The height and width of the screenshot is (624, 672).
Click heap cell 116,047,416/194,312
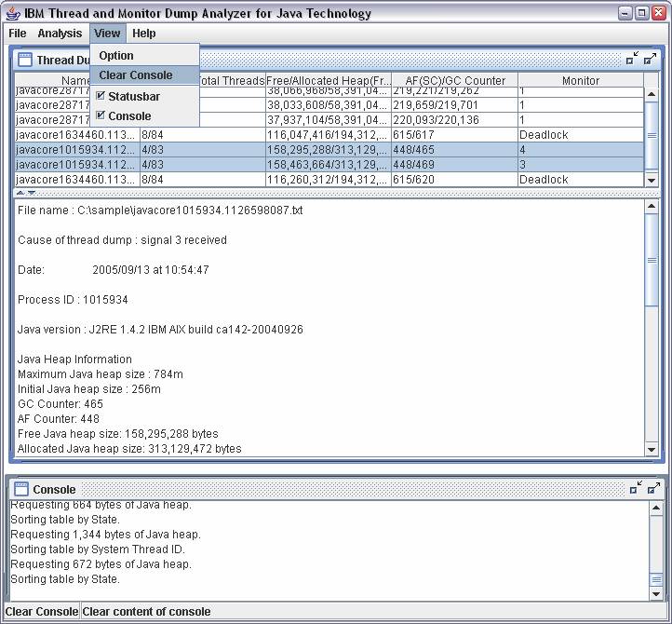[329, 135]
